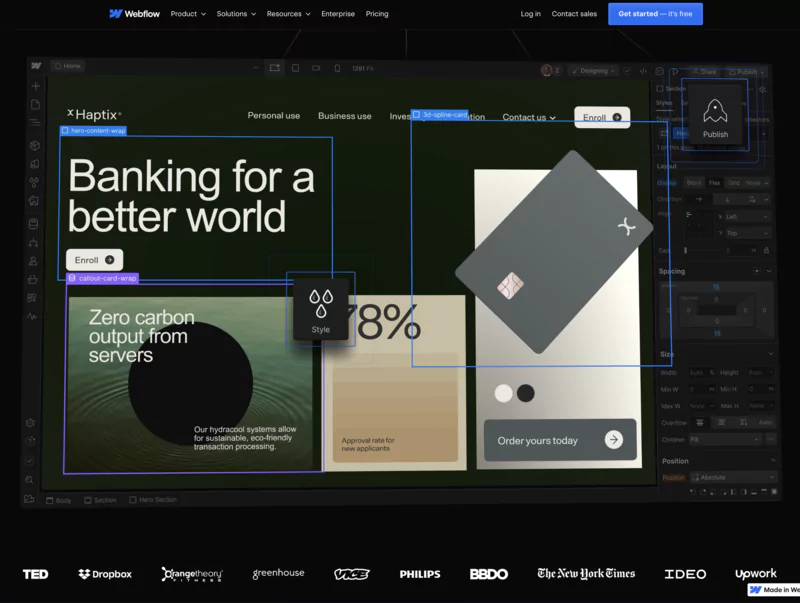Go to the Enterprise page
Viewport: 800px width, 603px height.
[338, 14]
